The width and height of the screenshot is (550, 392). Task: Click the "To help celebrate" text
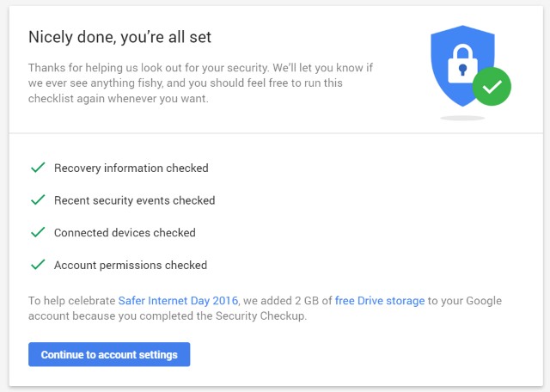click(x=72, y=301)
